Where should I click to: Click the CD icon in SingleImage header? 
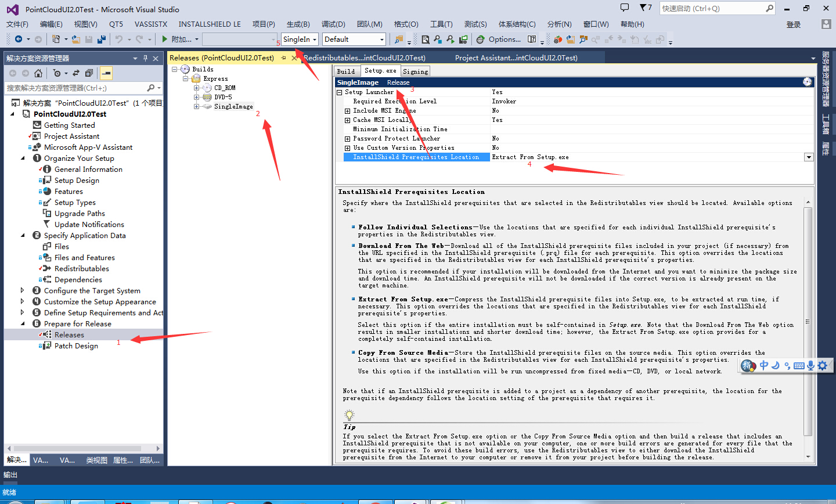(x=807, y=82)
